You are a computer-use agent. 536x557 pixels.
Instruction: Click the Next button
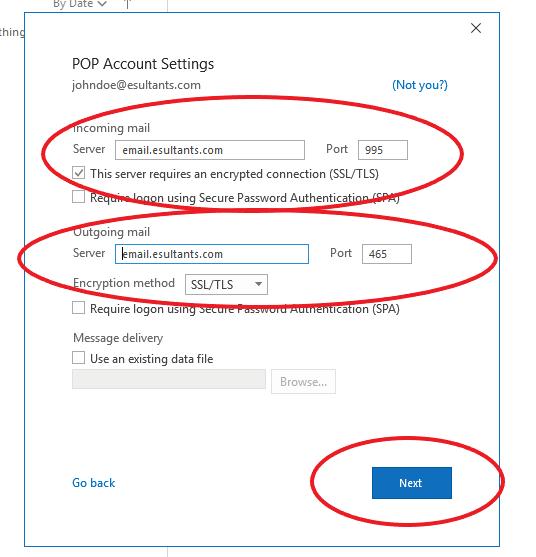[412, 483]
